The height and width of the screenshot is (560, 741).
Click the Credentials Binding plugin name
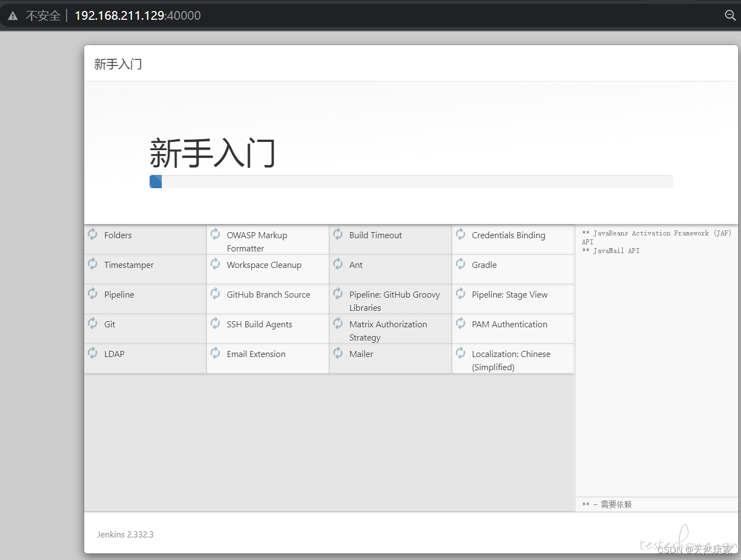coord(508,235)
